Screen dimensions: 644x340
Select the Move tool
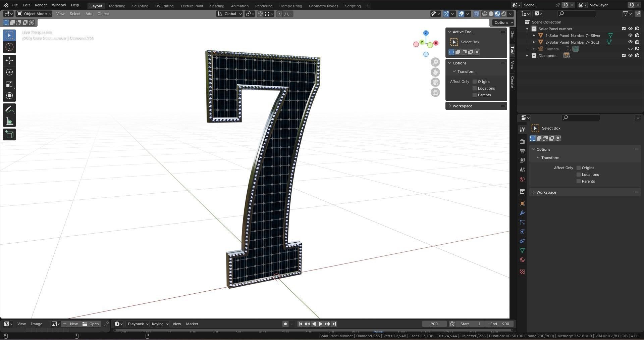[9, 60]
